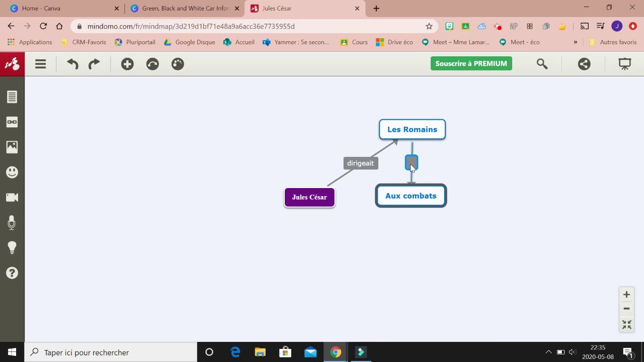644x362 pixels.
Task: Click the Windows search box
Action: click(111, 352)
